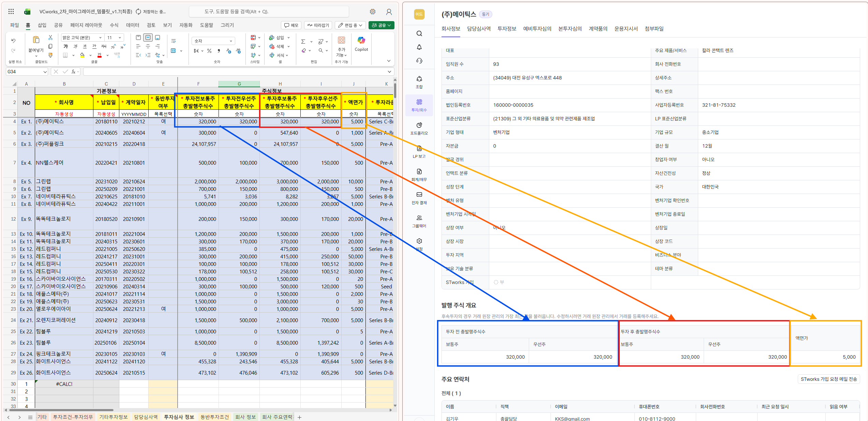The image size is (868, 421).
Task: Click the AutoSum sigma icon
Action: pyautogui.click(x=303, y=42)
